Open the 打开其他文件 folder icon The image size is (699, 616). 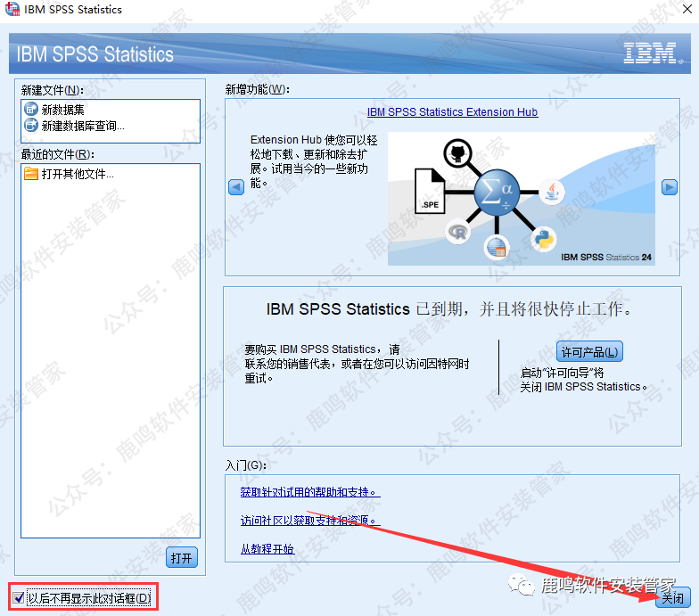pos(30,173)
